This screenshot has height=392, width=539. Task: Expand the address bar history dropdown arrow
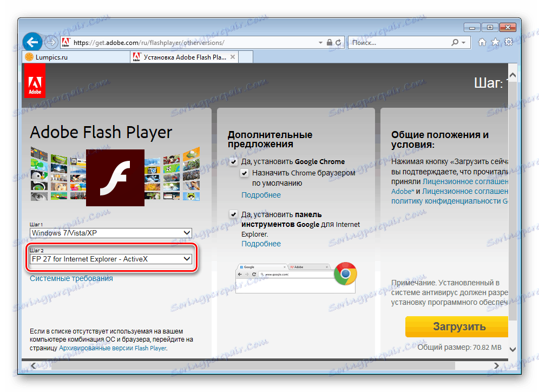[x=320, y=43]
